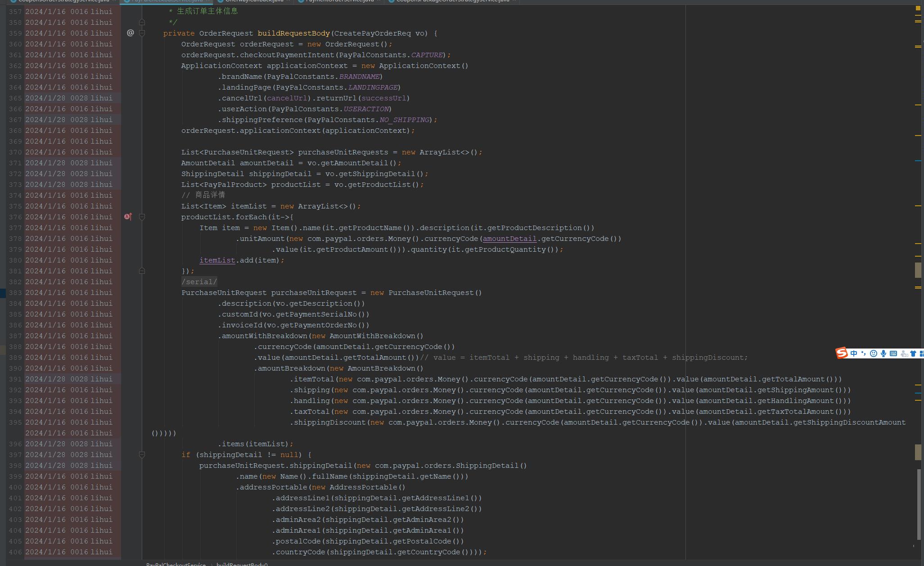Click the cancelUrl field on line 365
This screenshot has width=924, height=566.
point(287,98)
